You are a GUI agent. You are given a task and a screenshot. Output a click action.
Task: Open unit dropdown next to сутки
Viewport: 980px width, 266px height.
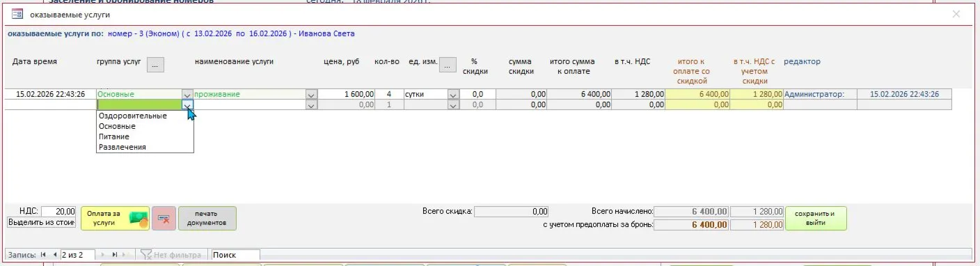[453, 94]
